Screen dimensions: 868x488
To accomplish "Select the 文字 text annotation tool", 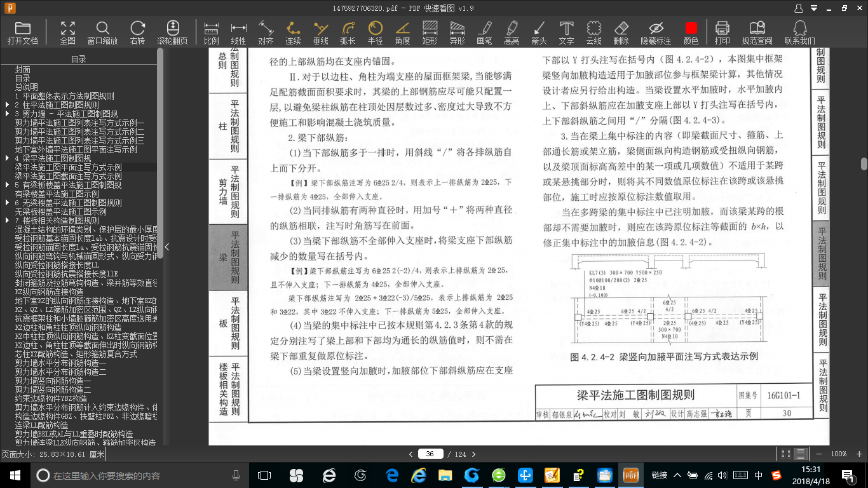I will (566, 32).
